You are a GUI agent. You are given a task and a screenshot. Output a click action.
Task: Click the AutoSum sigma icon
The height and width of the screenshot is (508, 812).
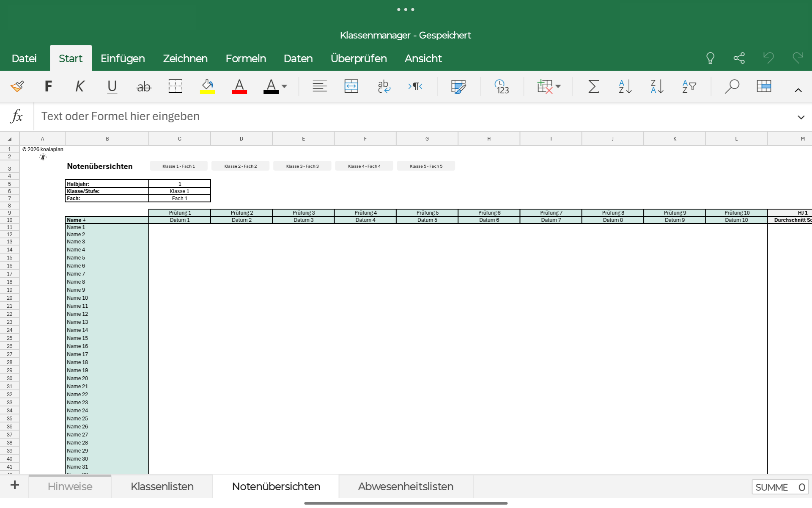pos(593,86)
